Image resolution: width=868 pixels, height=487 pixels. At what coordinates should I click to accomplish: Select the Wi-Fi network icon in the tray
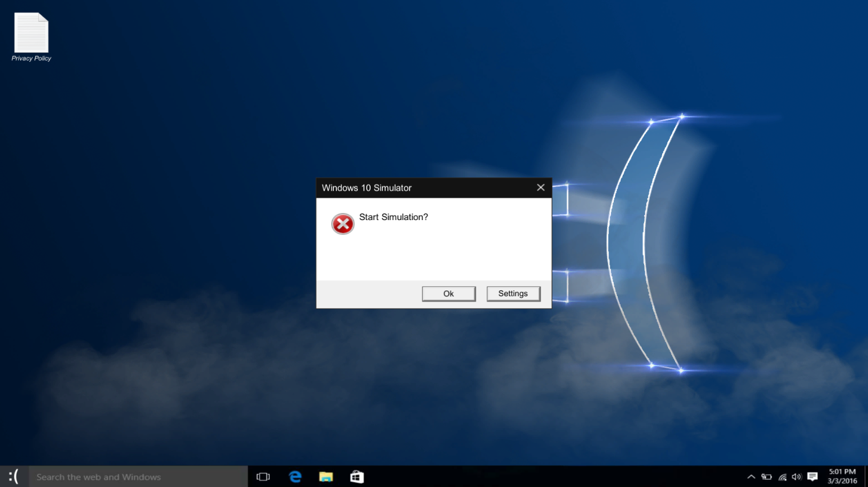pos(782,477)
